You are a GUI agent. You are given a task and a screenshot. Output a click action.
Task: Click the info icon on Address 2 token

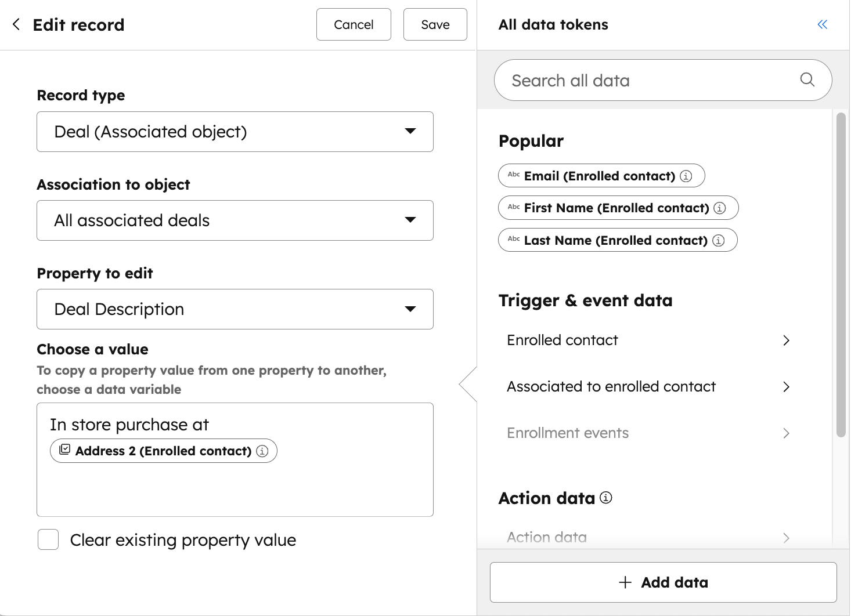[262, 451]
